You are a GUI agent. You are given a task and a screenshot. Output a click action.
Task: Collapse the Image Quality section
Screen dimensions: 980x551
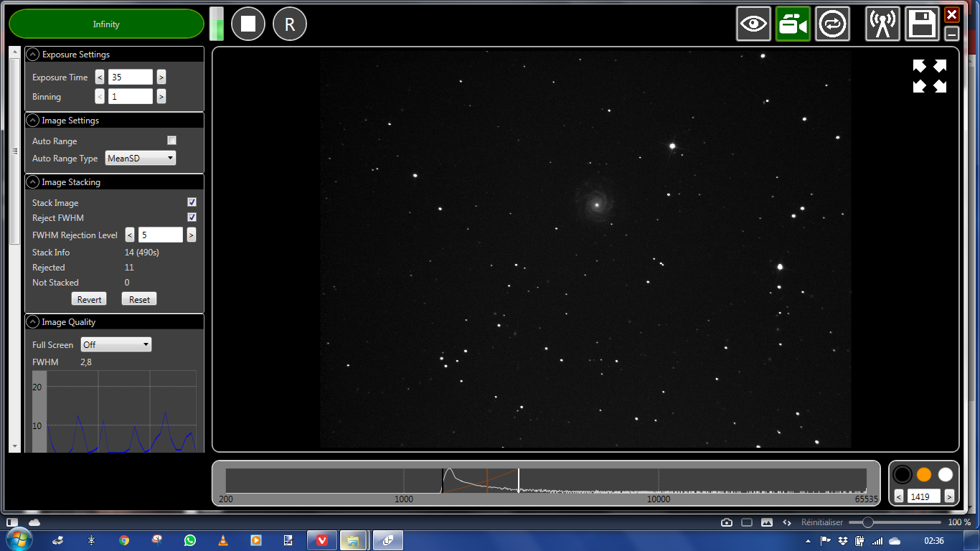coord(32,322)
